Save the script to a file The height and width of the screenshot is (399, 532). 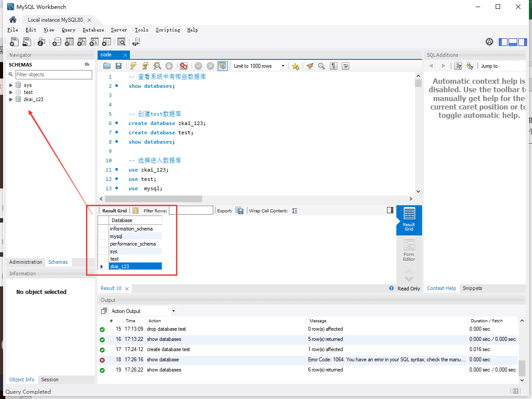pos(118,66)
